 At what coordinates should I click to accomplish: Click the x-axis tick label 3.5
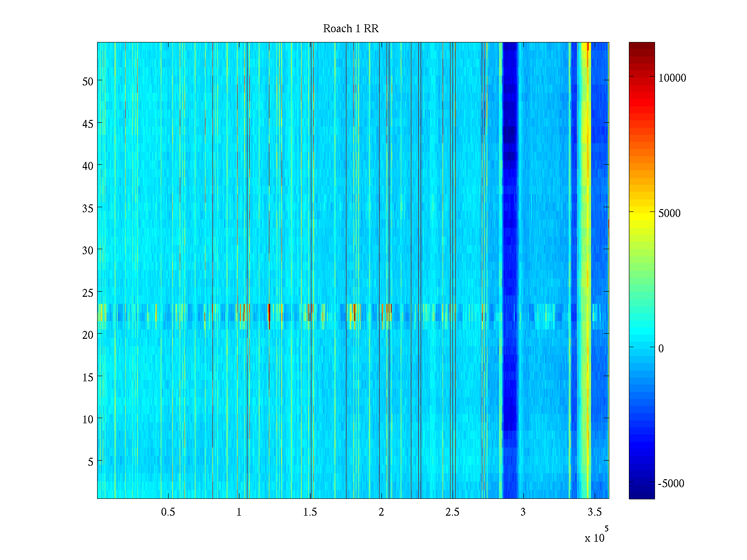(x=594, y=512)
